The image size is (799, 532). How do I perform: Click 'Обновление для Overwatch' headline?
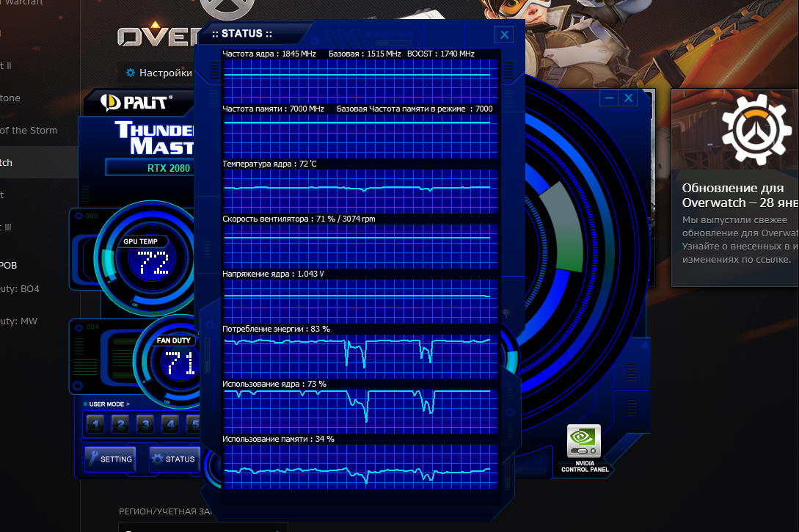(740, 195)
